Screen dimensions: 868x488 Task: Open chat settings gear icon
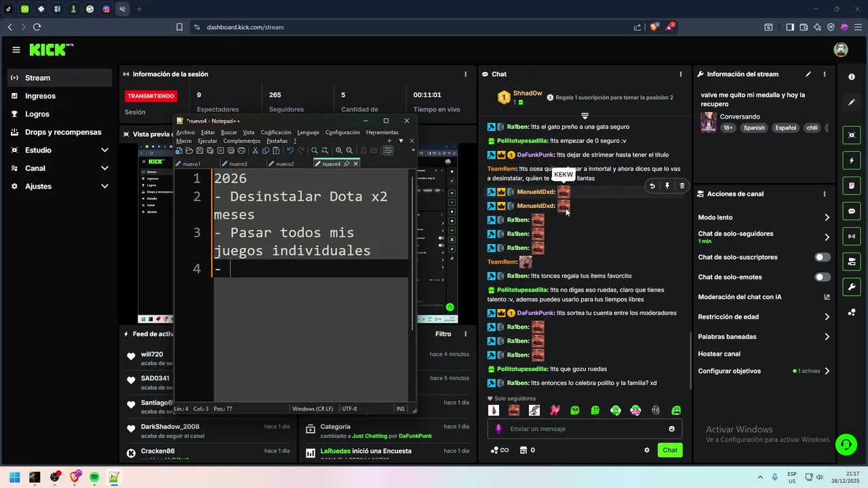click(x=647, y=450)
